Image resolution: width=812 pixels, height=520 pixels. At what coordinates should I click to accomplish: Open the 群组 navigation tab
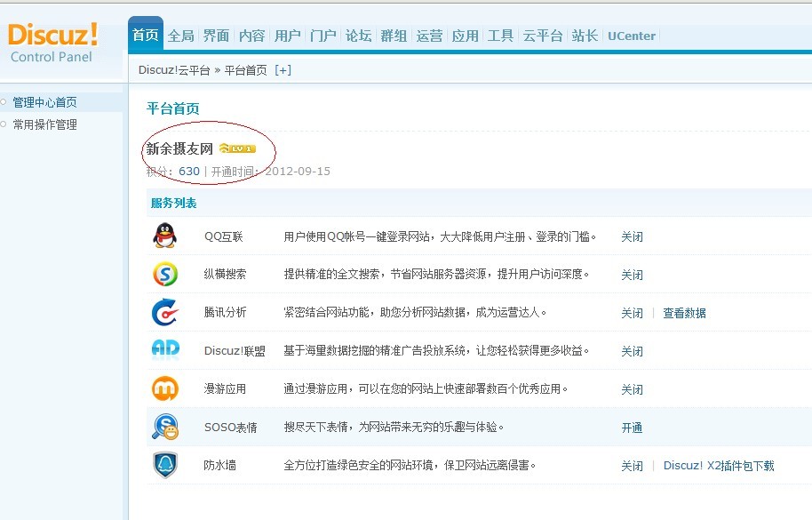pos(394,36)
